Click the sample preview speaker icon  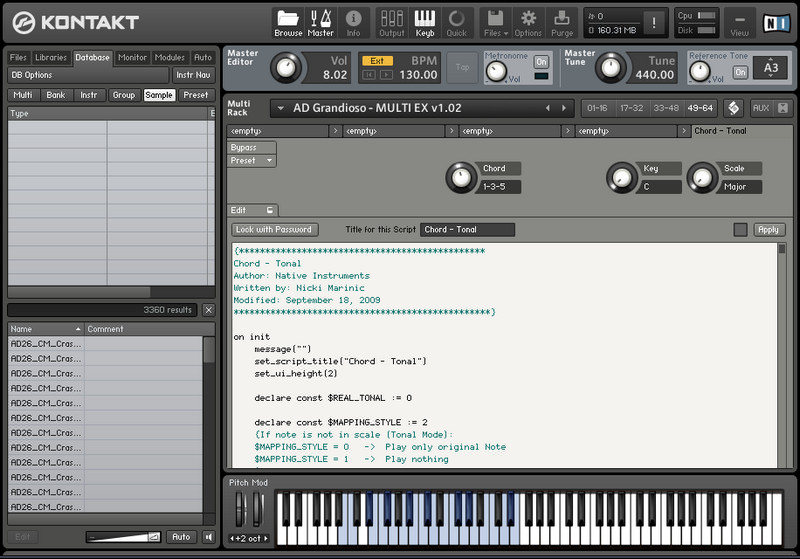208,537
